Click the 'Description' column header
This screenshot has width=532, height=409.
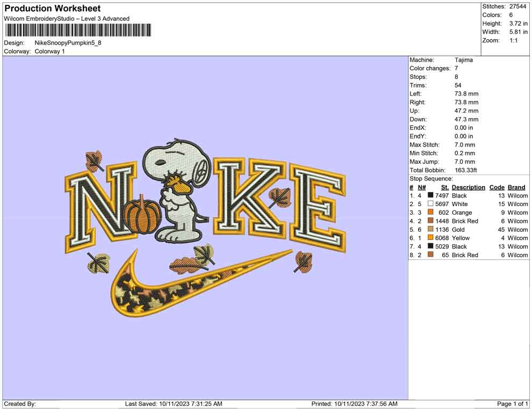469,187
